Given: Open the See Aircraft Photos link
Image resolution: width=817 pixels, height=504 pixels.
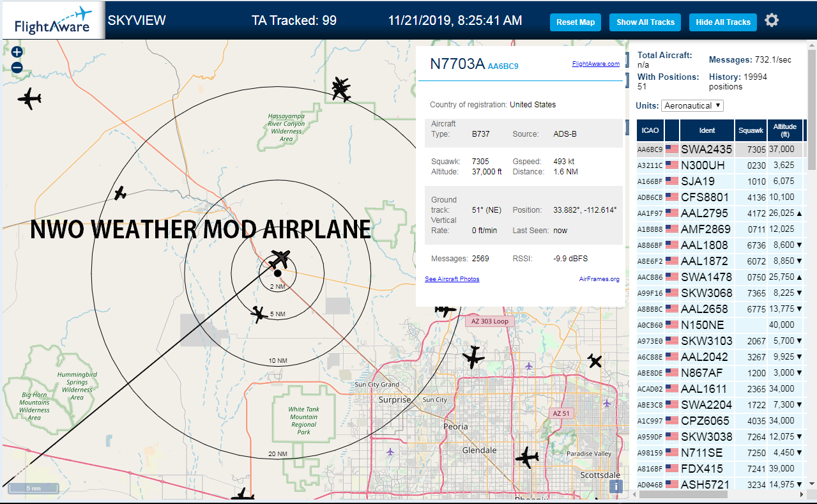Looking at the screenshot, I should point(452,279).
